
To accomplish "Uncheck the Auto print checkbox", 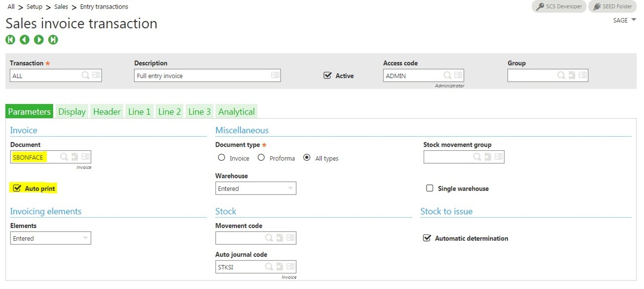I will [x=17, y=188].
